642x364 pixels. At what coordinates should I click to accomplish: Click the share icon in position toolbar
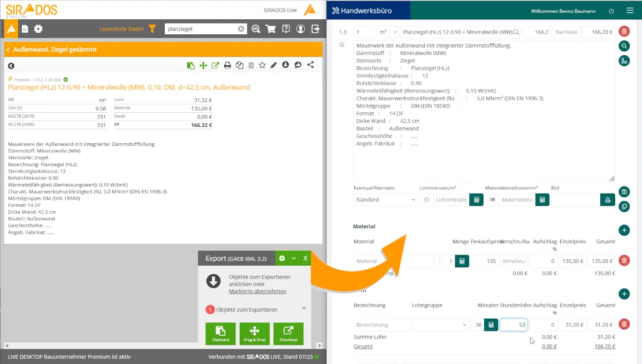coord(310,65)
